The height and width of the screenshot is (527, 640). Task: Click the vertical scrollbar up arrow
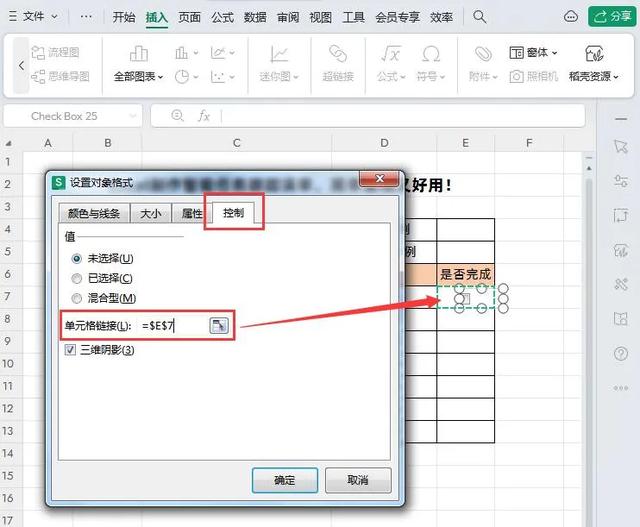click(589, 168)
